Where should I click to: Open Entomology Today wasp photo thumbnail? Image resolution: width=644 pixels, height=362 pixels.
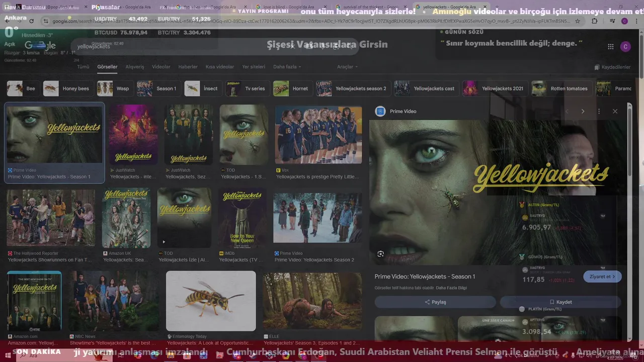(211, 301)
